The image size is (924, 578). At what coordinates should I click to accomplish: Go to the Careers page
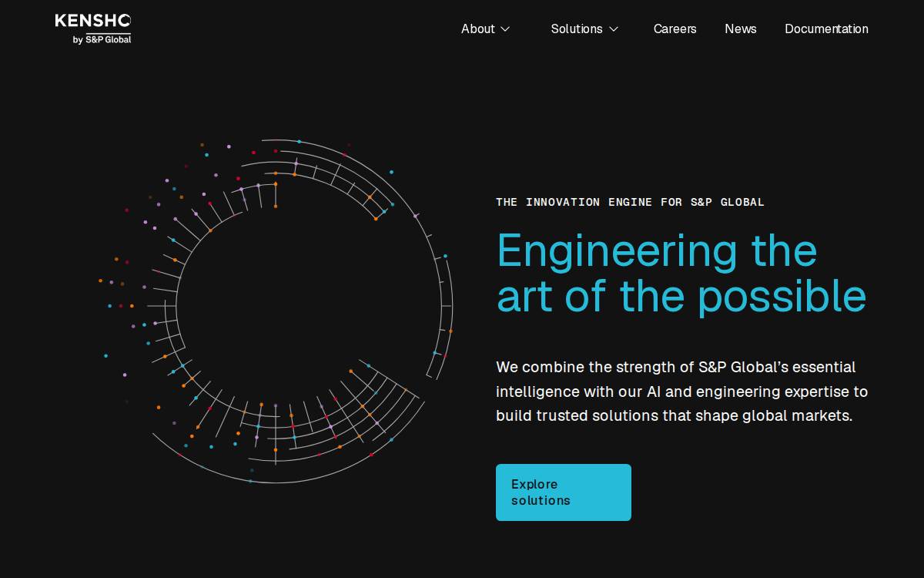[675, 29]
